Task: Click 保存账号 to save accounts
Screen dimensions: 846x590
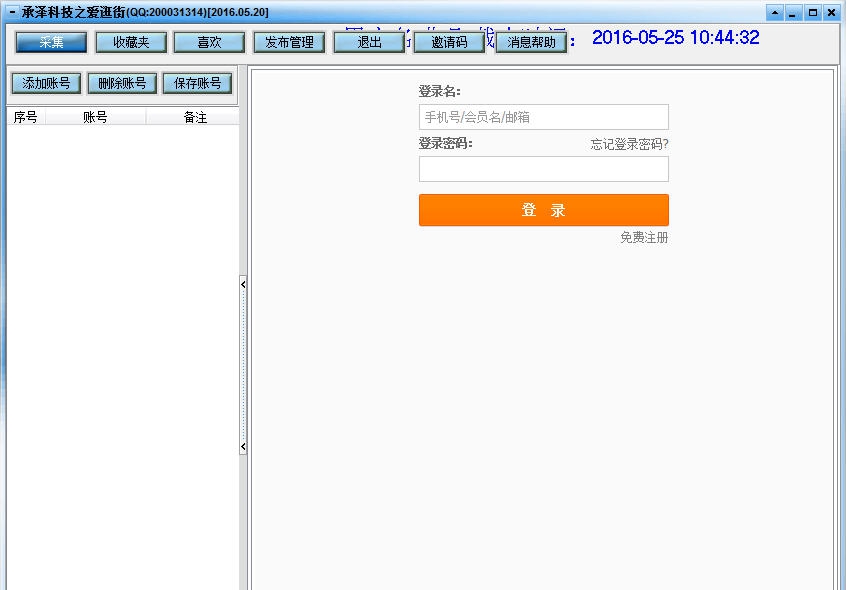Action: tap(197, 83)
